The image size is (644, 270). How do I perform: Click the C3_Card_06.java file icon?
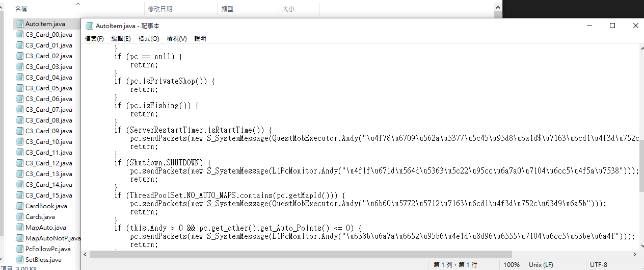(19, 99)
